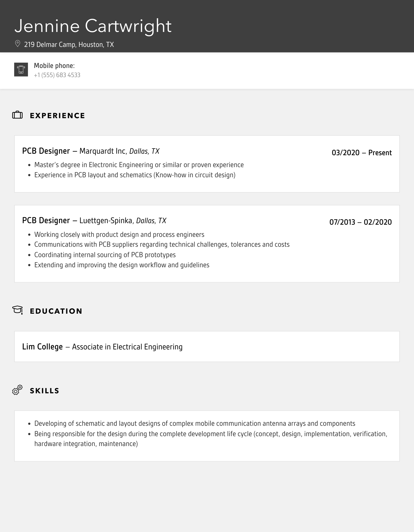Click the graduation cap icon
This screenshot has height=532, width=414.
(18, 310)
